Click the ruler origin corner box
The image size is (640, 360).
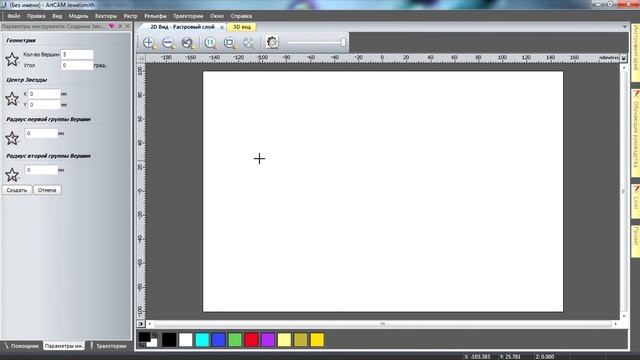coord(141,58)
